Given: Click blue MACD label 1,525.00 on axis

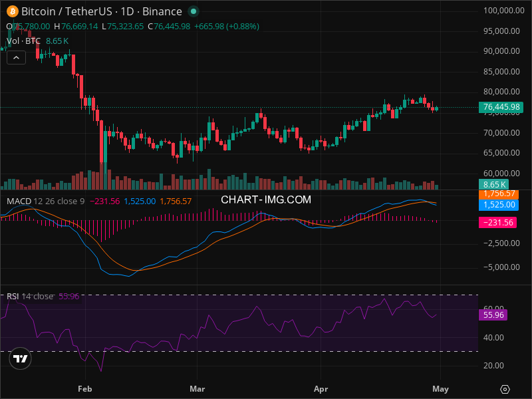Looking at the screenshot, I should coord(498,205).
